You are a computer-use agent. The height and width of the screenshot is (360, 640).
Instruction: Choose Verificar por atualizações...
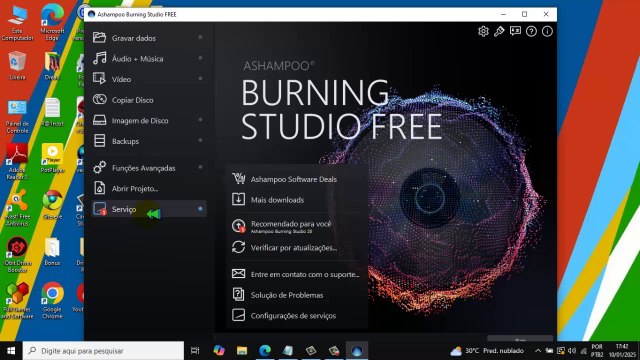coord(296,247)
